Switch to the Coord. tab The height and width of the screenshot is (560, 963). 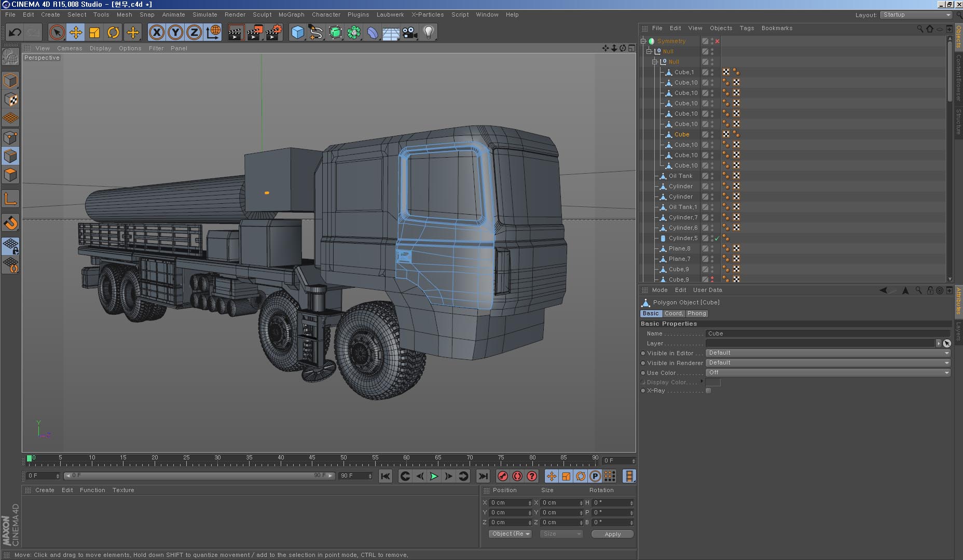673,313
